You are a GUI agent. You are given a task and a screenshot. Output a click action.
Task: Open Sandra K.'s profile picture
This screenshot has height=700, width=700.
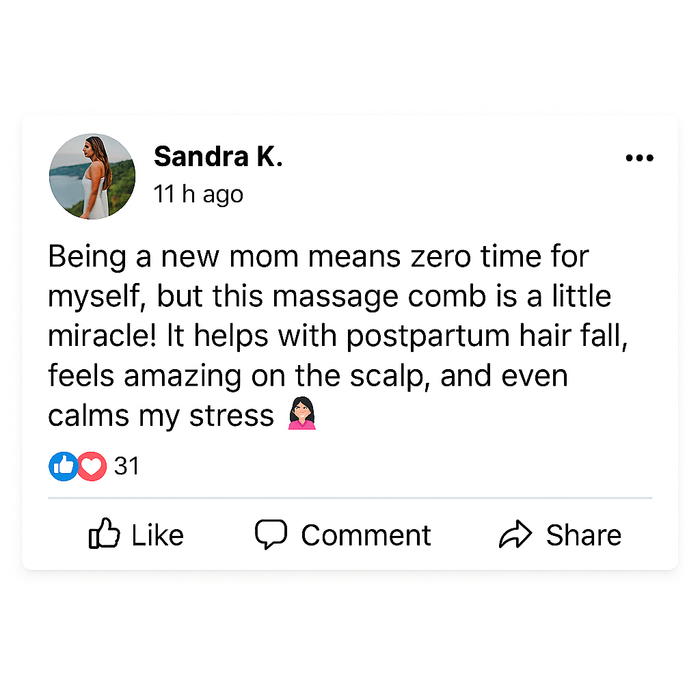(92, 177)
